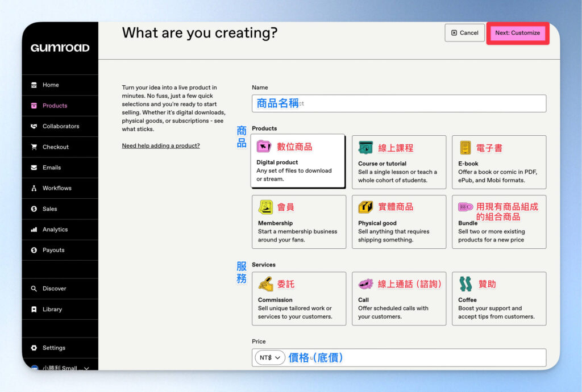This screenshot has height=392, width=582.
Task: Click the Commission hand icon
Action: (266, 284)
